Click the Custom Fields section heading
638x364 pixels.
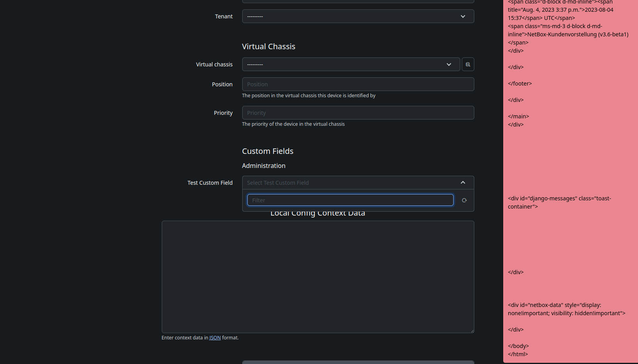[268, 151]
